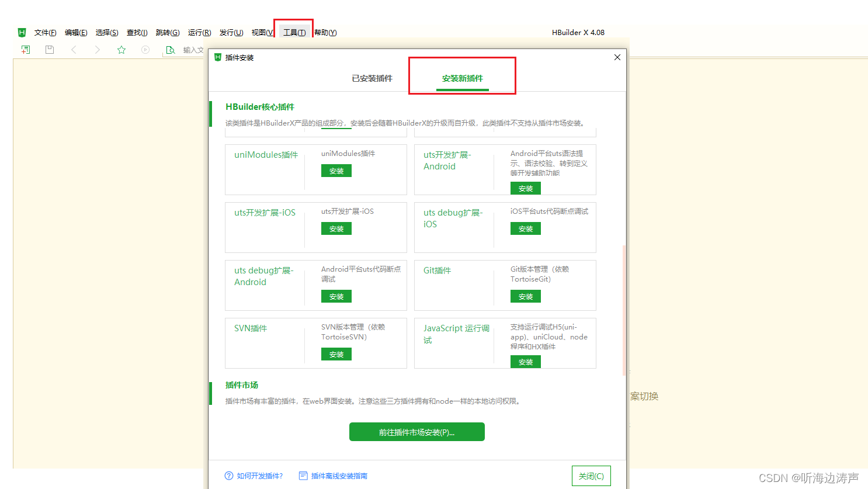Open the 文件(F) menu

(45, 33)
